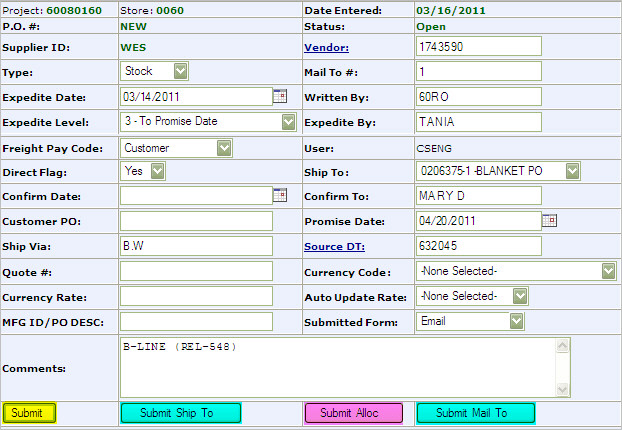Click the Comments scrollbar down arrow
Screen dimensions: 622x430
562,389
